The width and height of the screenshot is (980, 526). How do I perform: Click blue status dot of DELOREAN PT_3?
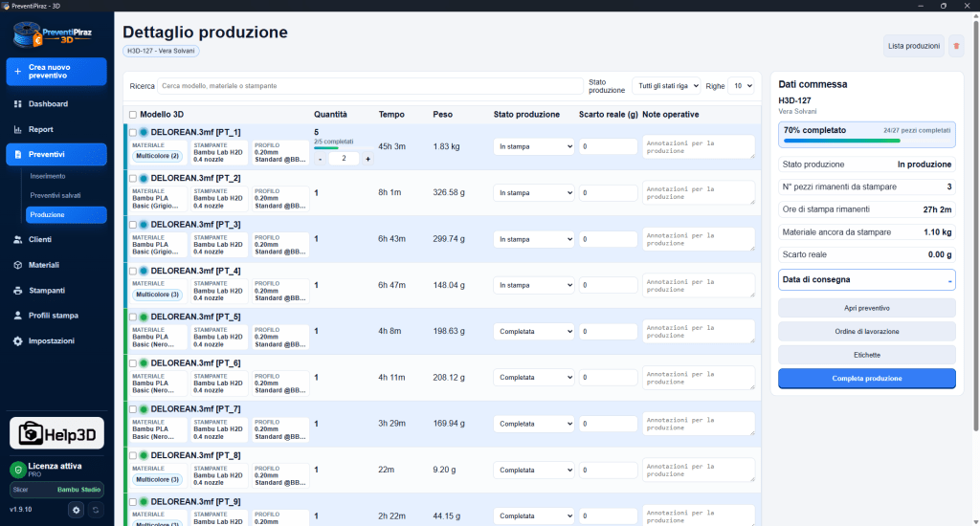click(144, 225)
